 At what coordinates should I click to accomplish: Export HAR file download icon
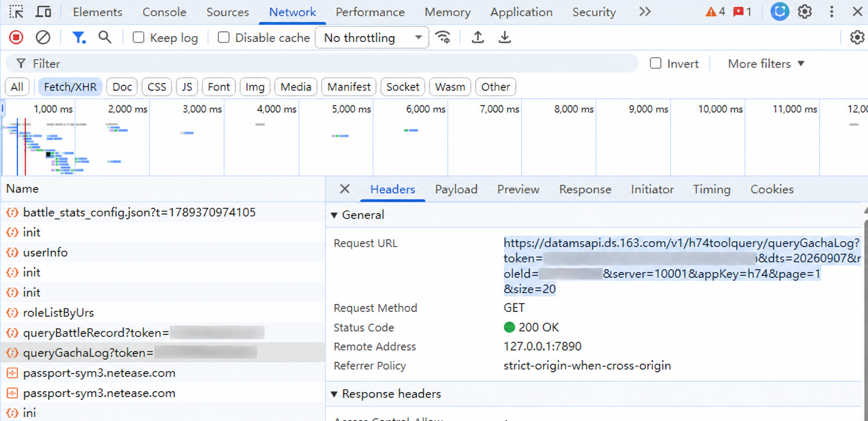[x=504, y=37]
